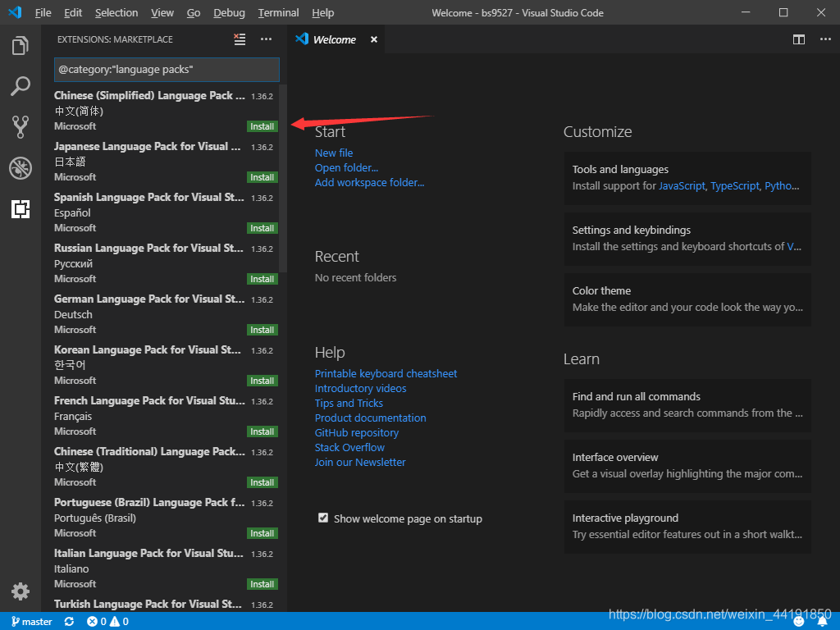Select the Korean Language Pack title
840x630 pixels.
[x=148, y=349]
